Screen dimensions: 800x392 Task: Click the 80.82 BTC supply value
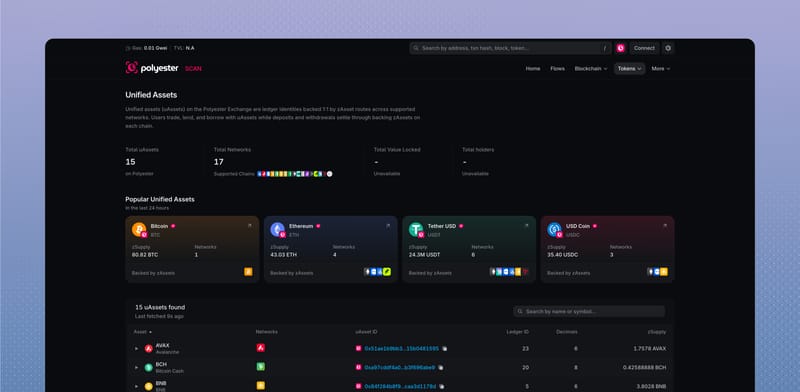pos(146,254)
